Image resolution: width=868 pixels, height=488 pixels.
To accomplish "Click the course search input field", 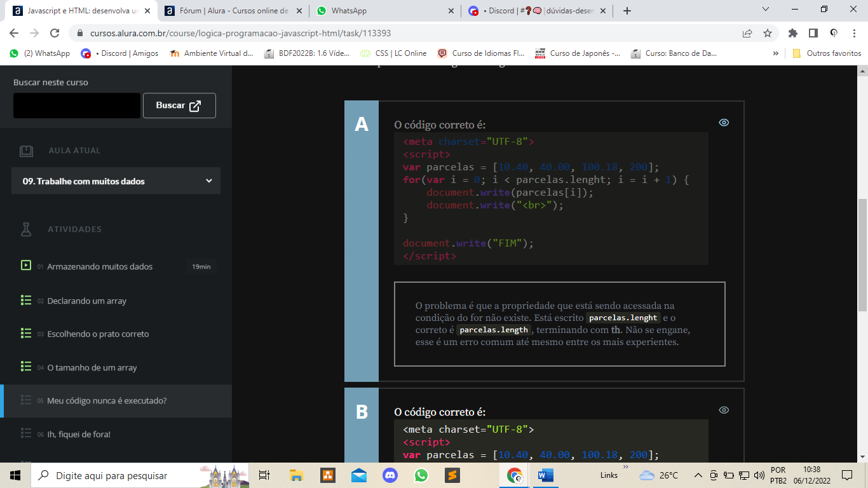I will point(77,105).
